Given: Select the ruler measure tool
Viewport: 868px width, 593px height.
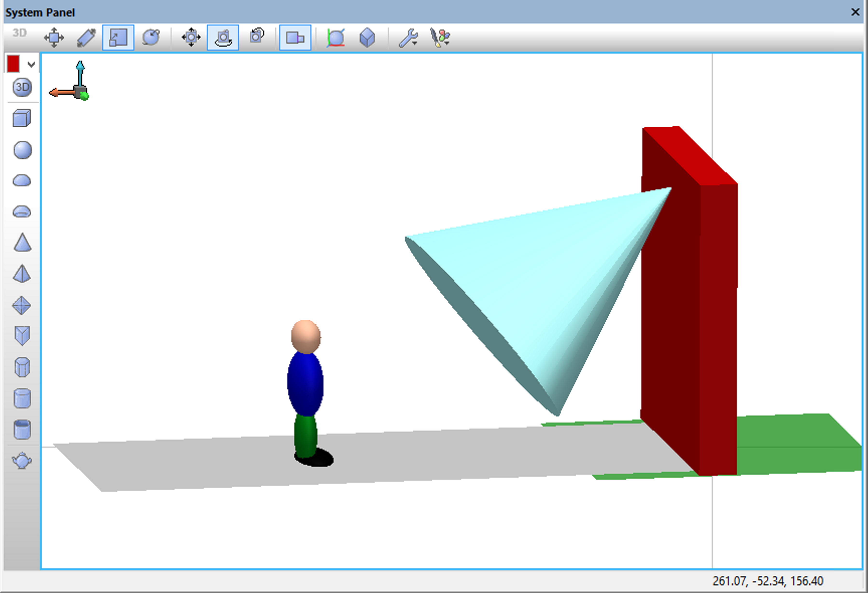Looking at the screenshot, I should [86, 37].
